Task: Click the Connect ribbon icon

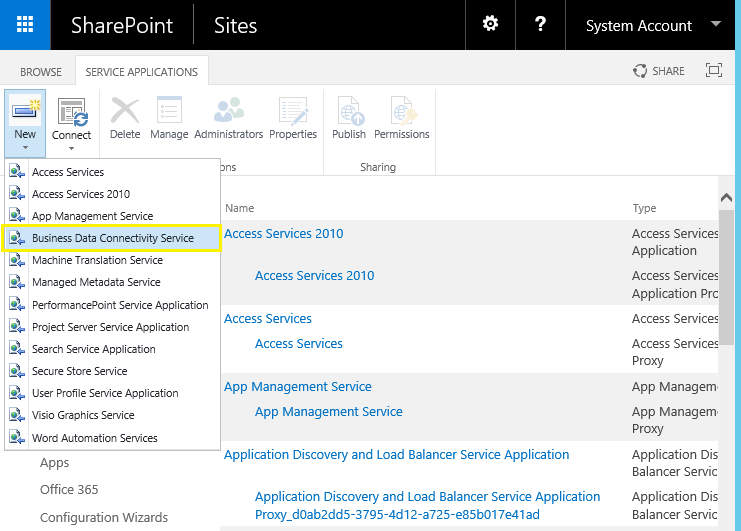Action: tap(72, 112)
